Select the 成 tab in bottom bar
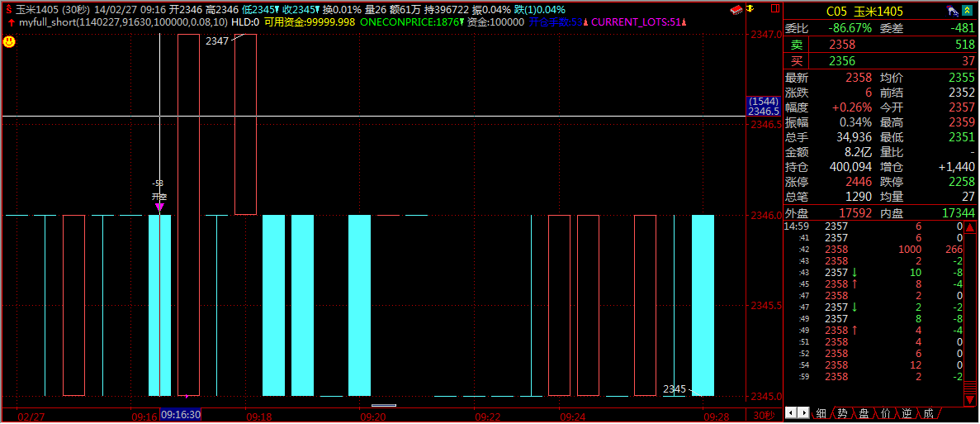 [928, 412]
